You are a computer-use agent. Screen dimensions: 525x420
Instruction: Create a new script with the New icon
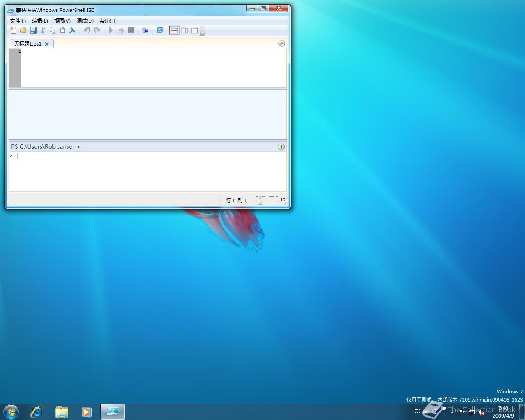coord(14,30)
